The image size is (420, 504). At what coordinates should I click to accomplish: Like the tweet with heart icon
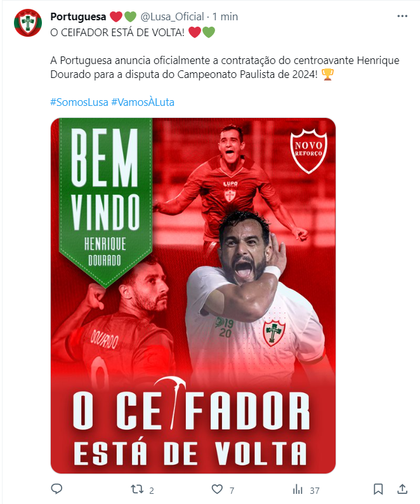(217, 489)
